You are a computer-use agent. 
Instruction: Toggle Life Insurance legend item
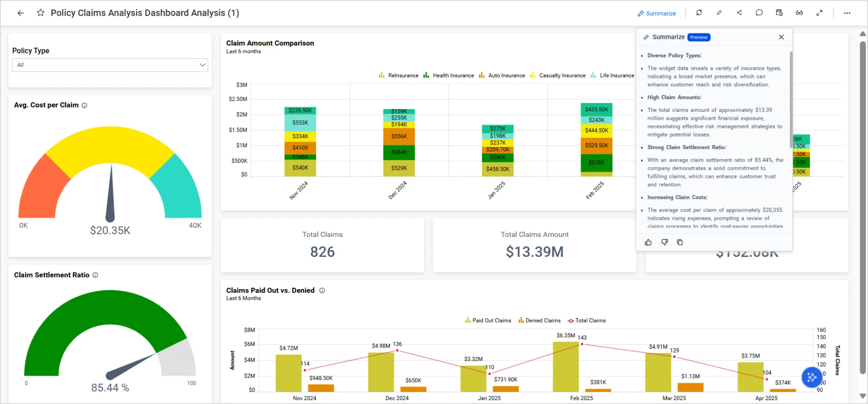[x=612, y=75]
